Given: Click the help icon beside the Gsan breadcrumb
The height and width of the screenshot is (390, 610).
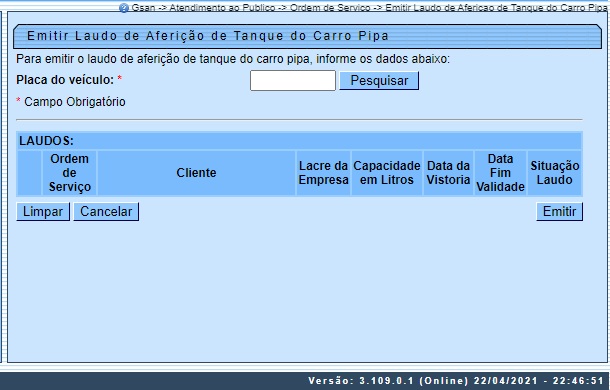Looking at the screenshot, I should pos(123,8).
